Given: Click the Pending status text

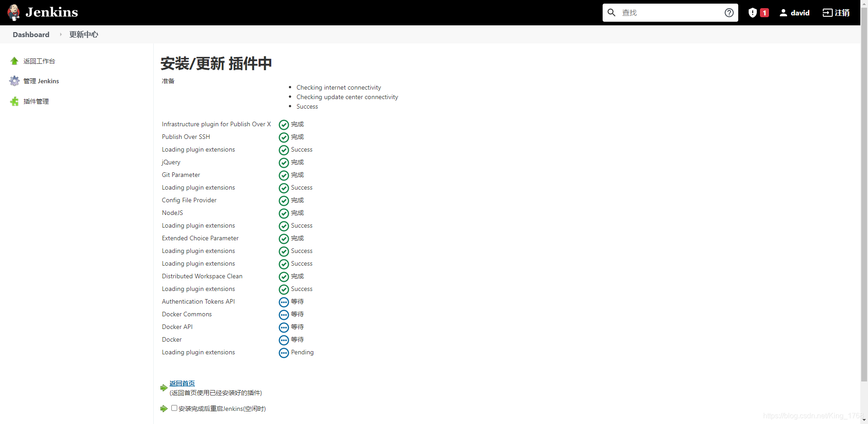Looking at the screenshot, I should (x=302, y=352).
